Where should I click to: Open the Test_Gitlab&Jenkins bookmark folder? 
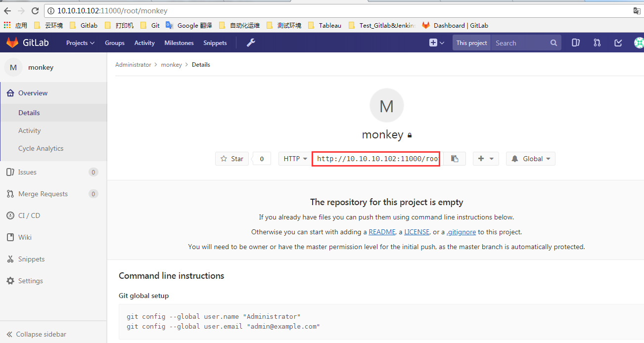point(382,25)
